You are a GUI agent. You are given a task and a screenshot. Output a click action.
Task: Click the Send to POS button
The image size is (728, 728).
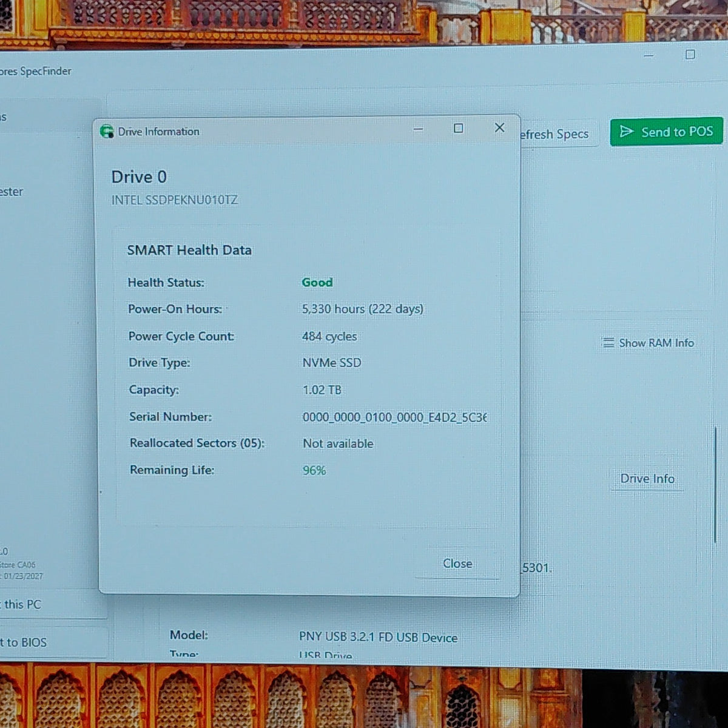666,132
